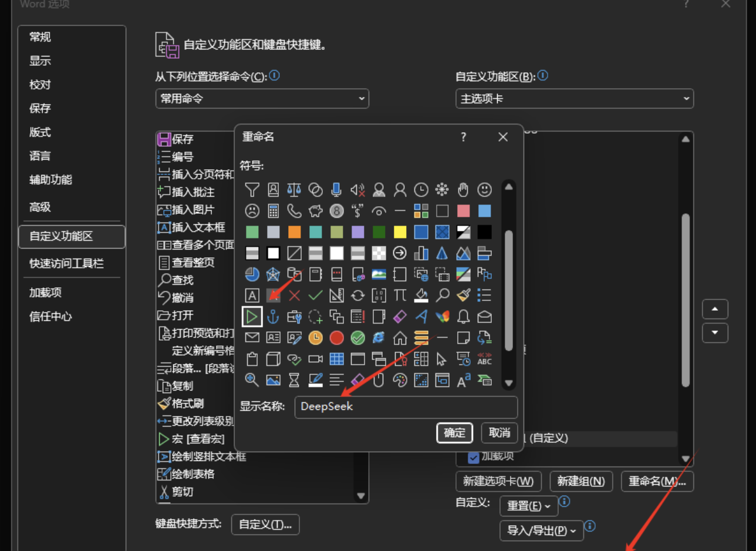Image resolution: width=756 pixels, height=551 pixels.
Task: Select the Pi math symbol
Action: (400, 295)
